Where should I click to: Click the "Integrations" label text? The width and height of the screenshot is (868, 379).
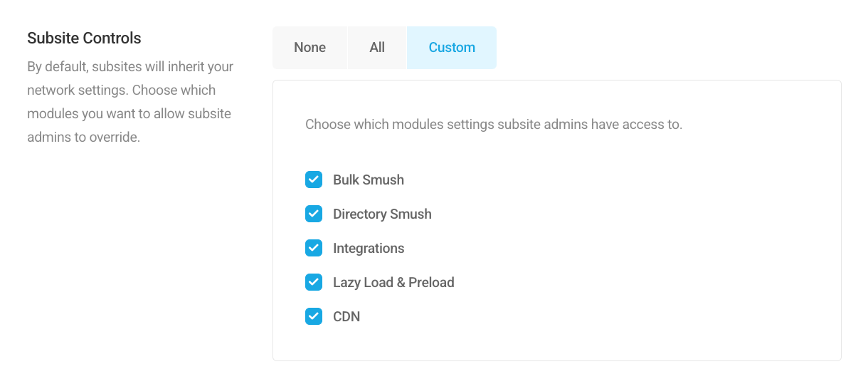[368, 249]
